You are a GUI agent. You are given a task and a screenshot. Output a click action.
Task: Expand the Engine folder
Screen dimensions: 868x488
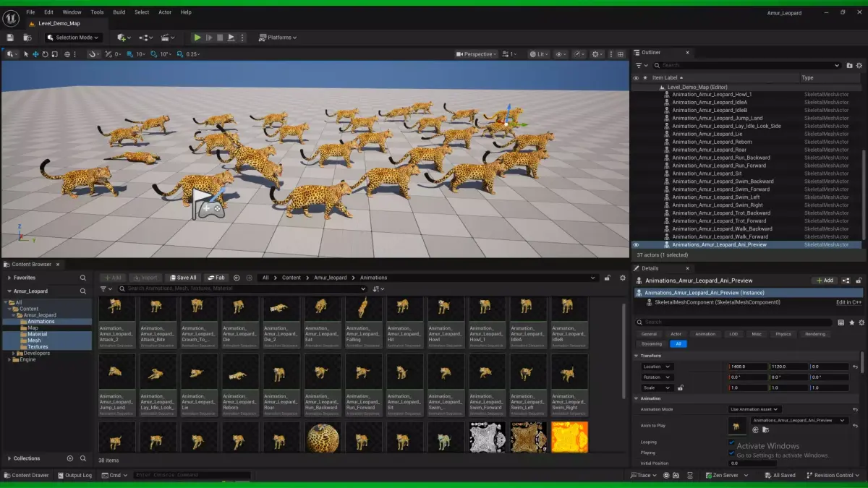(x=9, y=359)
